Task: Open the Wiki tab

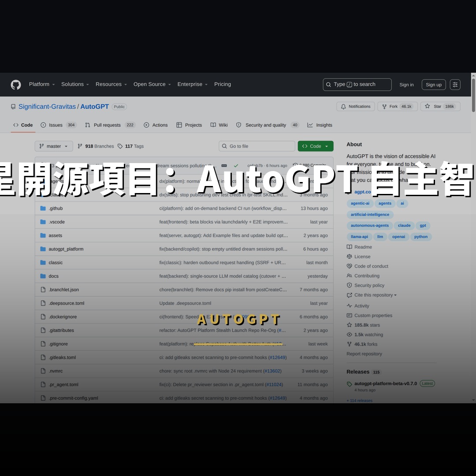Action: coord(219,125)
